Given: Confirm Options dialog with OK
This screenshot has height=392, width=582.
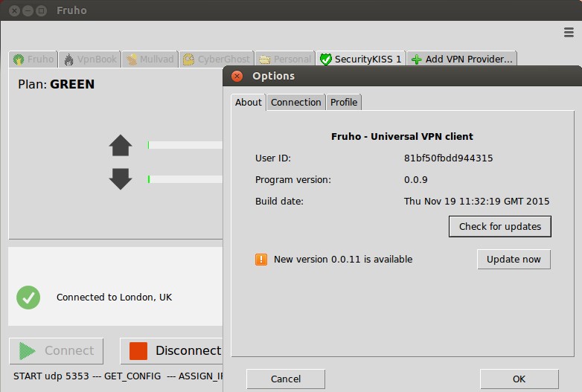Looking at the screenshot, I should coord(519,379).
